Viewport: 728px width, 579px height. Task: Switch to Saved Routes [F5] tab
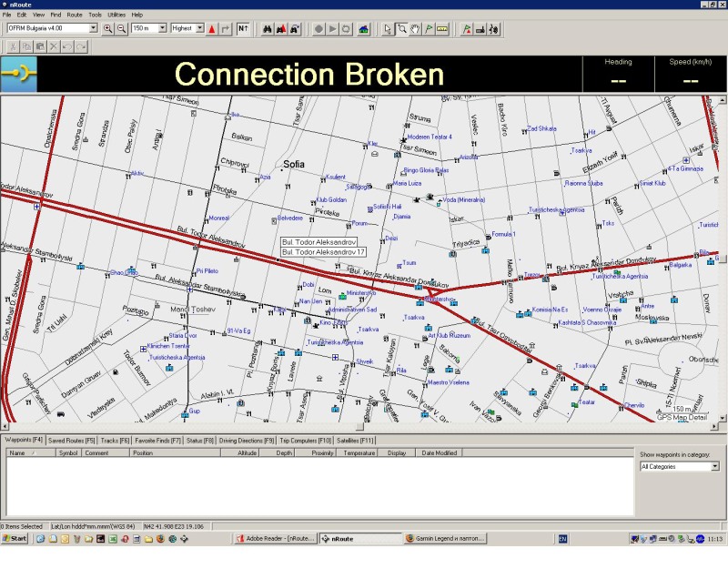[x=72, y=441]
